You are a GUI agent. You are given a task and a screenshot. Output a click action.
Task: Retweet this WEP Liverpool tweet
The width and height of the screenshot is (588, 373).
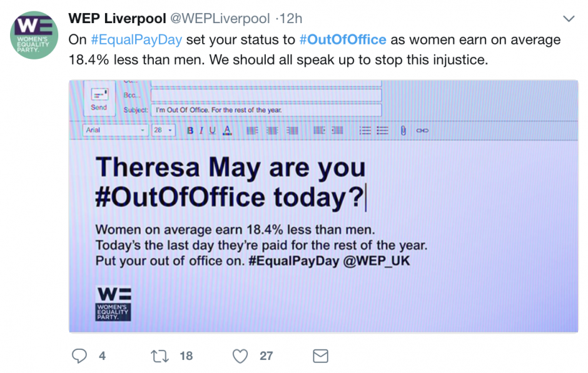pyautogui.click(x=160, y=355)
